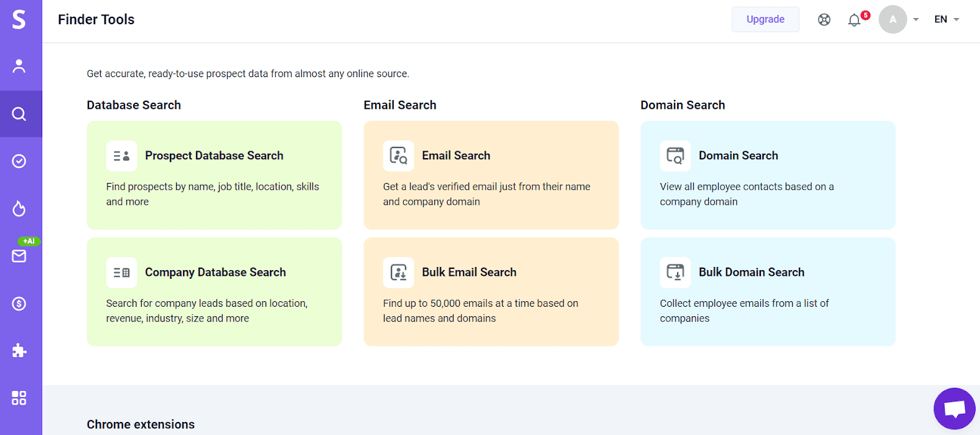Viewport: 980px width, 435px height.
Task: Open the puzzle piece integrations icon
Action: click(x=19, y=350)
